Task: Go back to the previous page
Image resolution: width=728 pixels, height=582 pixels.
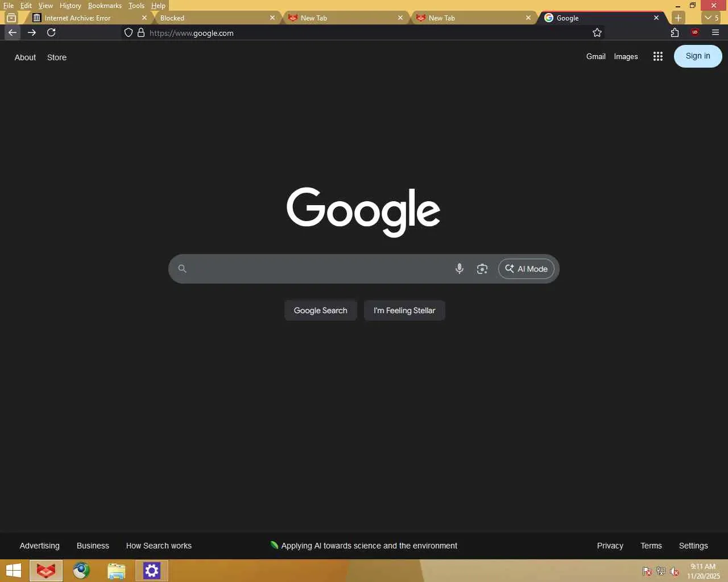Action: click(x=13, y=32)
